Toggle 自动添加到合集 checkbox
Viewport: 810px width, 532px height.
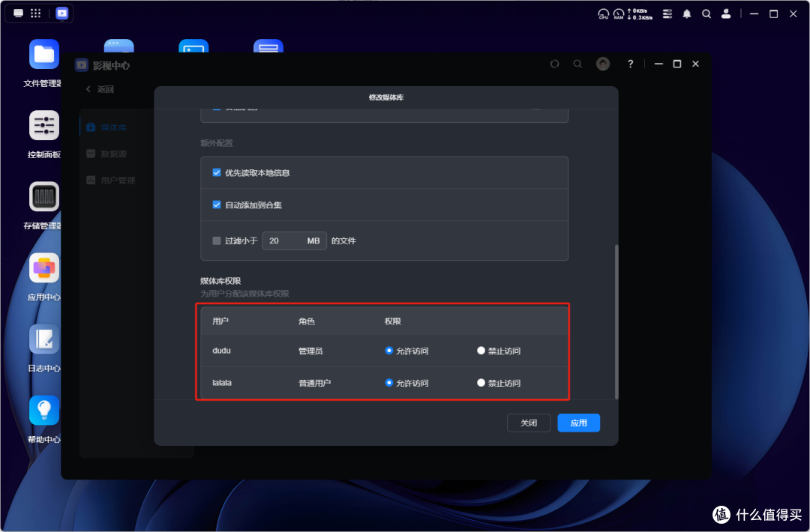point(217,205)
